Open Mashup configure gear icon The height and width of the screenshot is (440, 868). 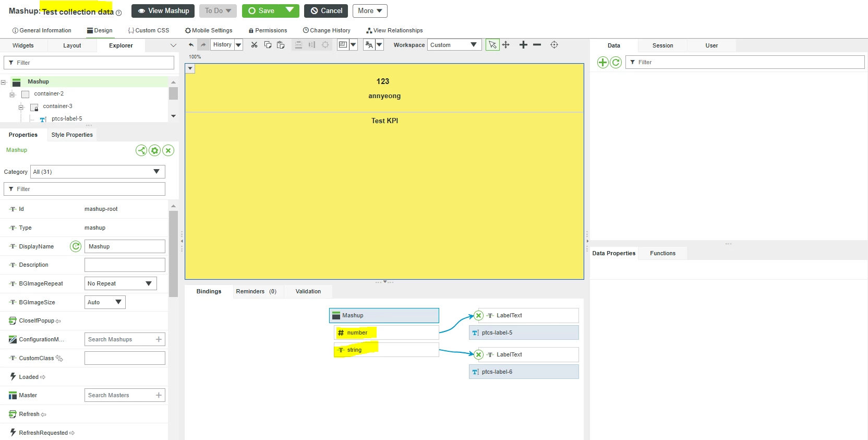[154, 150]
